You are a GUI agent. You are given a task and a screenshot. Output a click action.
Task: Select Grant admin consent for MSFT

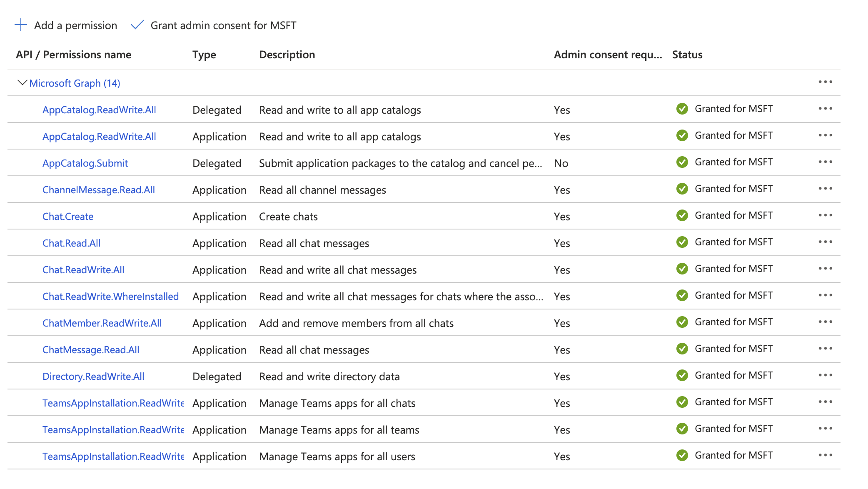(x=224, y=25)
